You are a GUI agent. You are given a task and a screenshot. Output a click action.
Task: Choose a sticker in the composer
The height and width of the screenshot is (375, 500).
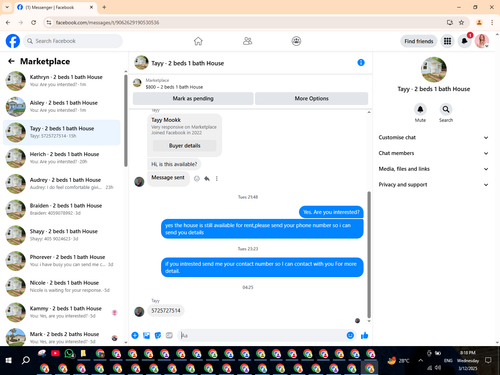(158, 335)
